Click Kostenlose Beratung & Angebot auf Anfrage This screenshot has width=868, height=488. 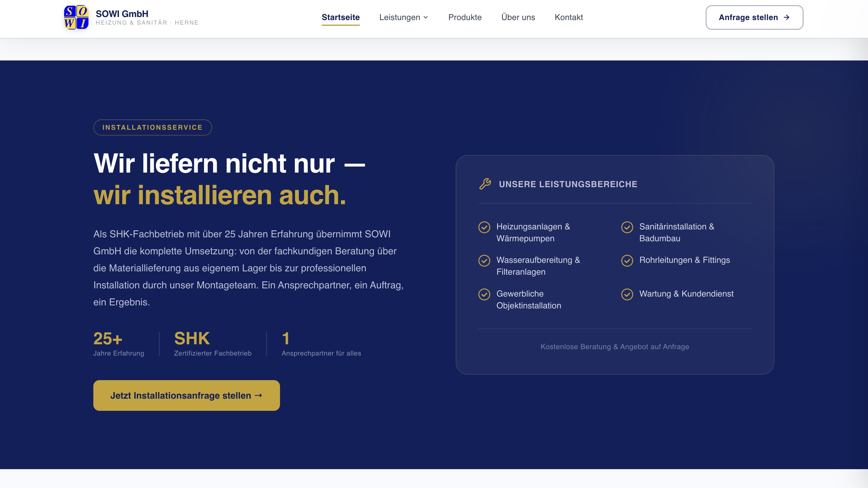coord(615,346)
